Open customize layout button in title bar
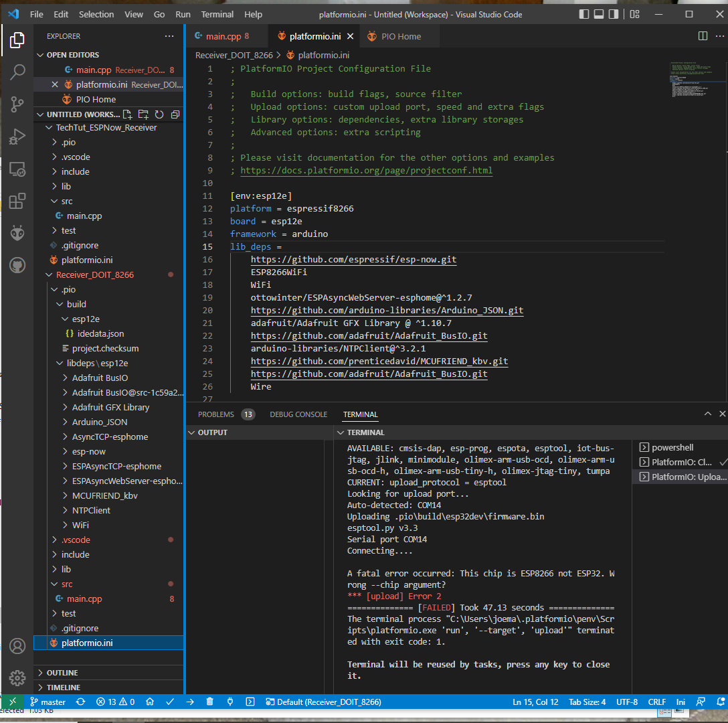The image size is (728, 723). [635, 15]
